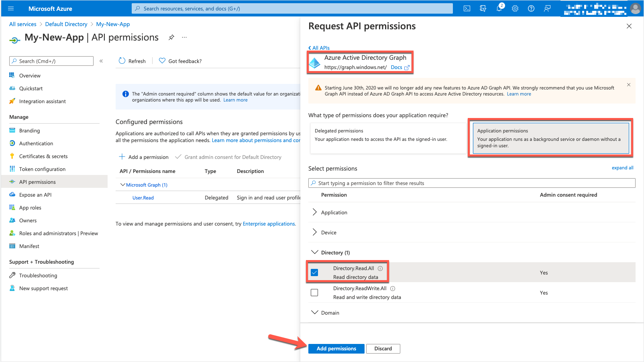Open Cloud Shell from the top bar

pyautogui.click(x=467, y=8)
